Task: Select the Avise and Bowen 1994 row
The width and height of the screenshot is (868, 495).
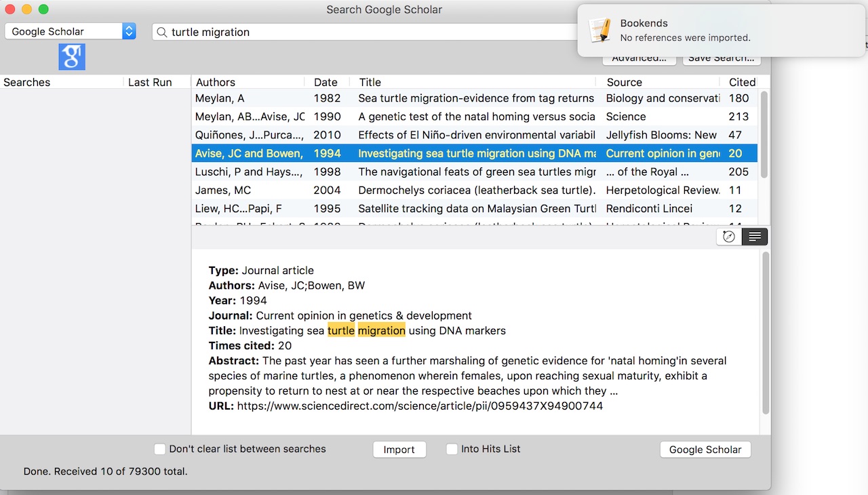Action: 475,153
